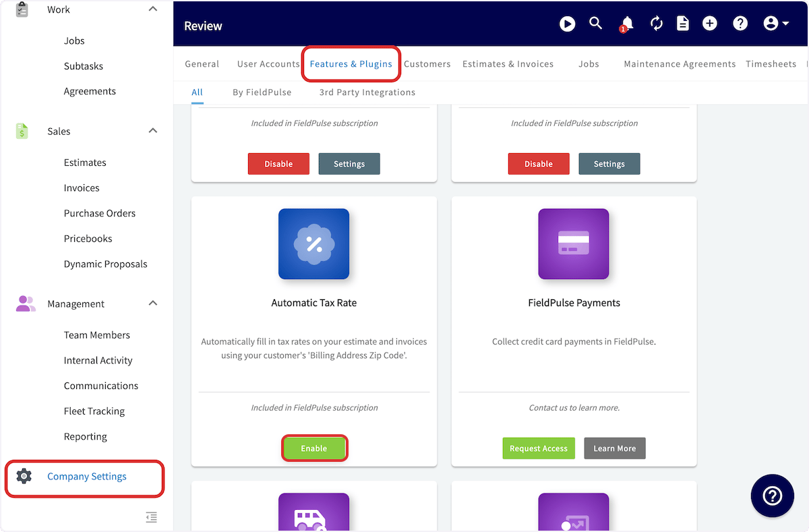
Task: Open Subtasks in the sidebar
Action: [x=84, y=66]
